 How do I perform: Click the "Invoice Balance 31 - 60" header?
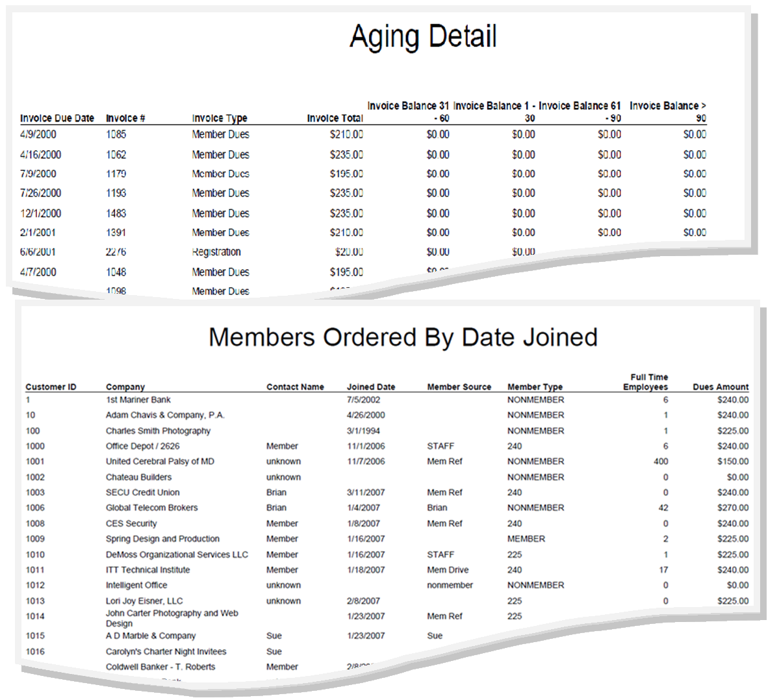point(409,112)
